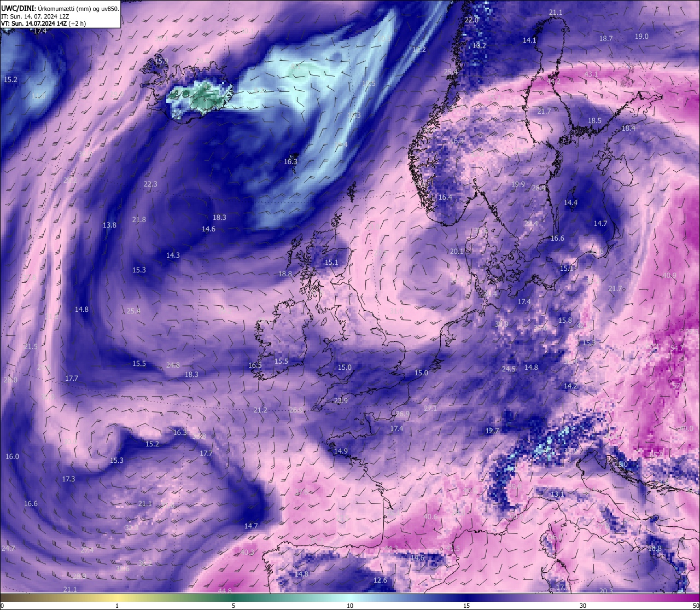Click the 27.1 value label
This screenshot has width=700, height=610.
pyautogui.click(x=430, y=409)
